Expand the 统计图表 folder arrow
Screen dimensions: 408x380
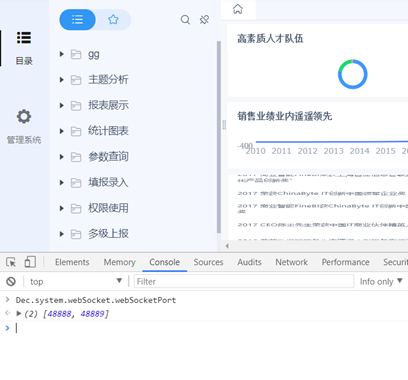(x=62, y=131)
